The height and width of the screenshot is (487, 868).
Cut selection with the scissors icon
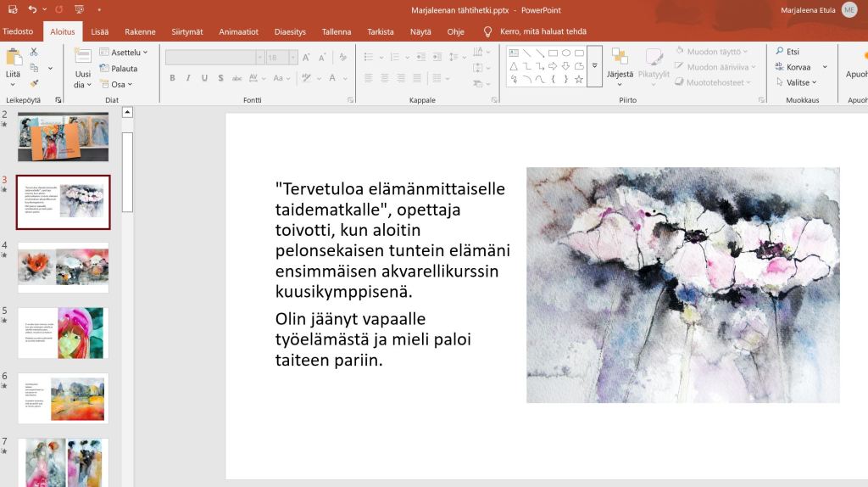click(x=34, y=52)
